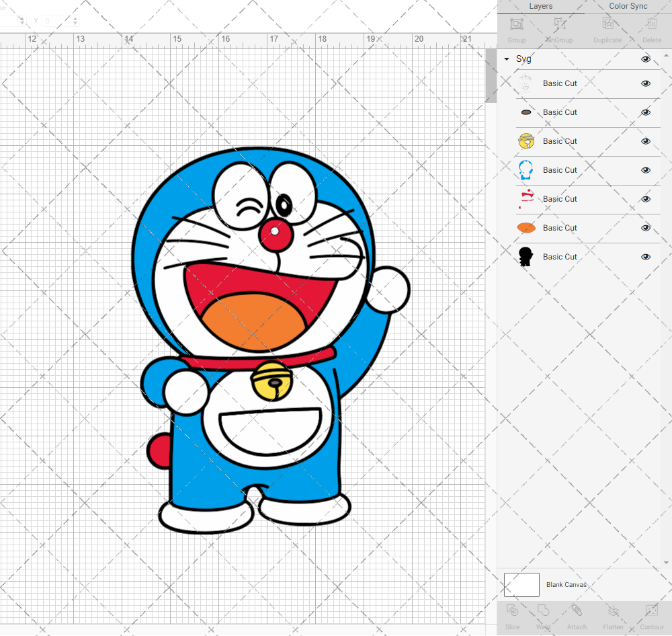Select the Weld tool
The image size is (672, 636).
543,615
